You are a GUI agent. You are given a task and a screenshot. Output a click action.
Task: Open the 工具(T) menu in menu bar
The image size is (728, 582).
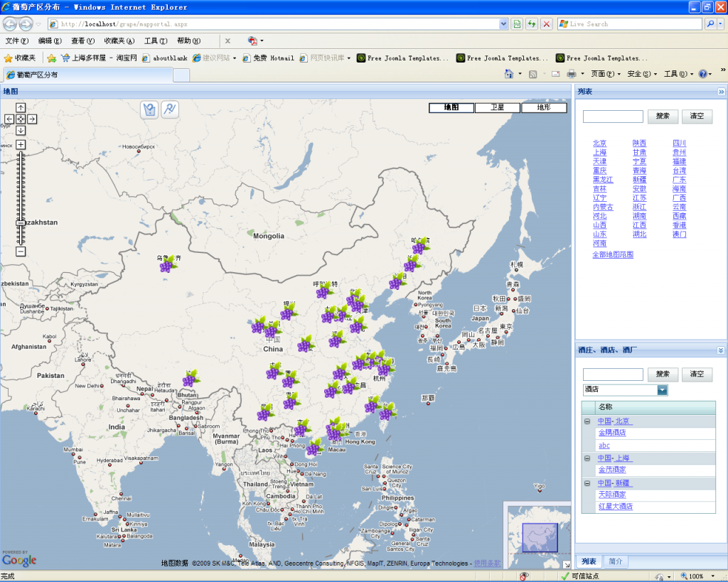(155, 41)
